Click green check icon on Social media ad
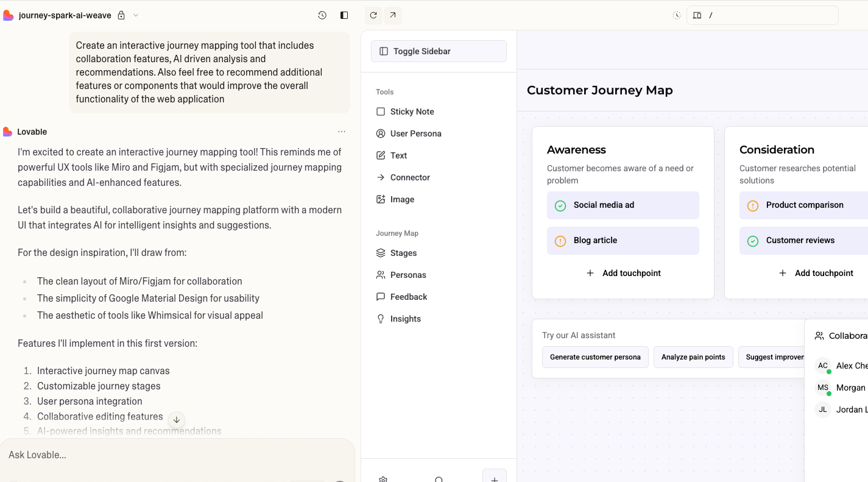868x482 pixels. [x=560, y=206]
